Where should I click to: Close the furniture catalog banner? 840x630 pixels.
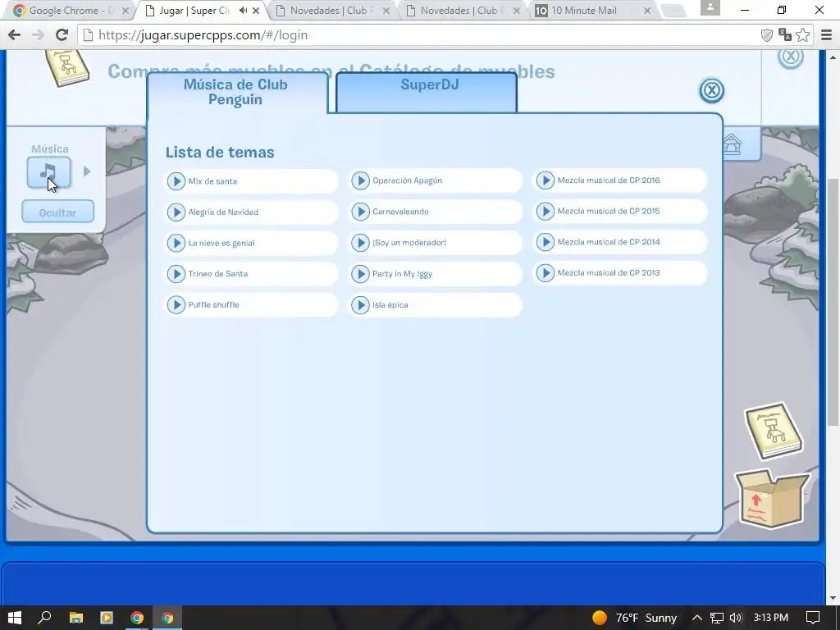(791, 57)
